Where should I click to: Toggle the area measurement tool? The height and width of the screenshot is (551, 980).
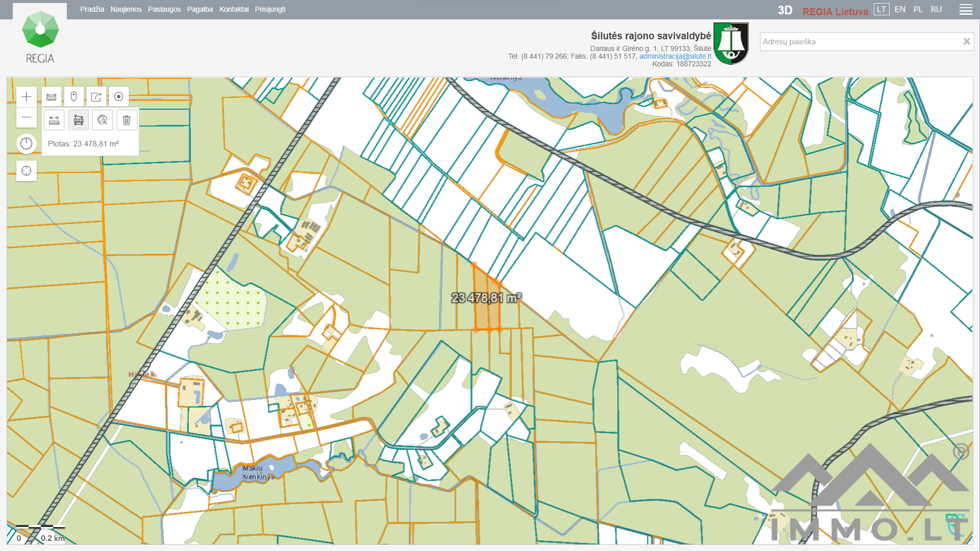pyautogui.click(x=79, y=120)
